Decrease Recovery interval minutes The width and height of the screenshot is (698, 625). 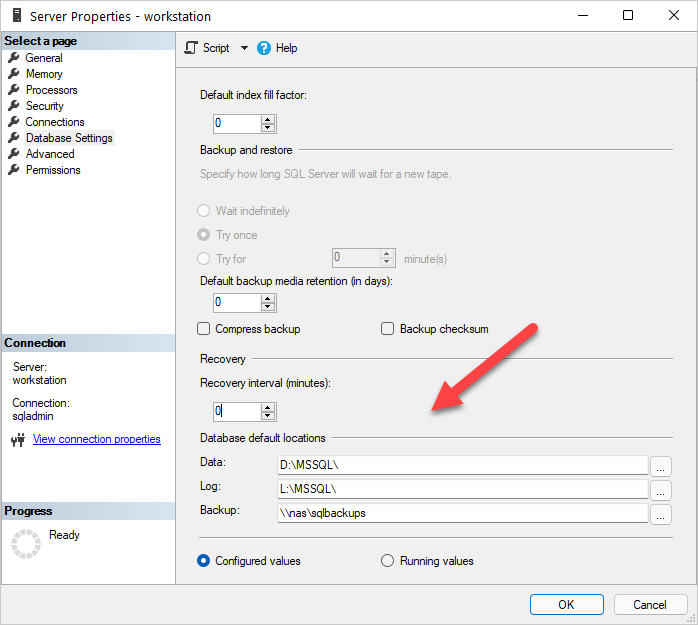(x=268, y=416)
